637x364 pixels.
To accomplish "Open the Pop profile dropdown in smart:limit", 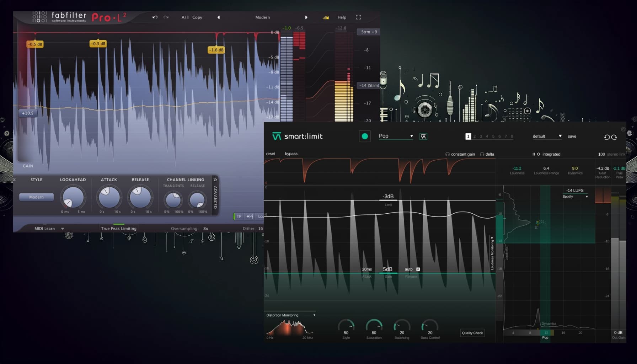I will pos(396,136).
